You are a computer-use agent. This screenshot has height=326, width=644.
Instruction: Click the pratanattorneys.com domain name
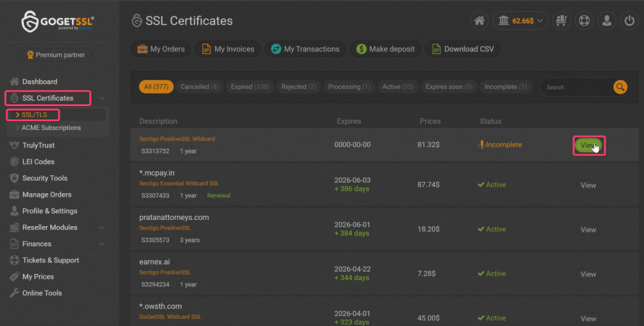(x=174, y=217)
